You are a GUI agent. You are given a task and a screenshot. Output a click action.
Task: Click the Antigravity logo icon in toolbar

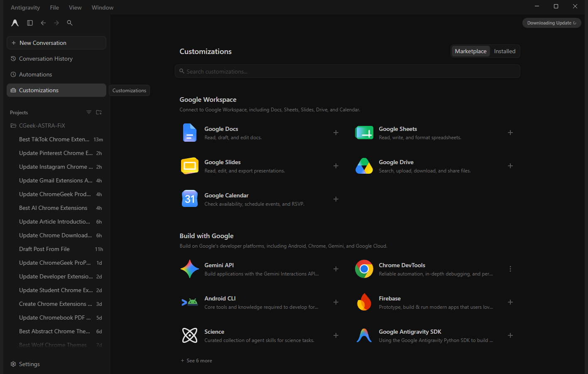tap(15, 23)
